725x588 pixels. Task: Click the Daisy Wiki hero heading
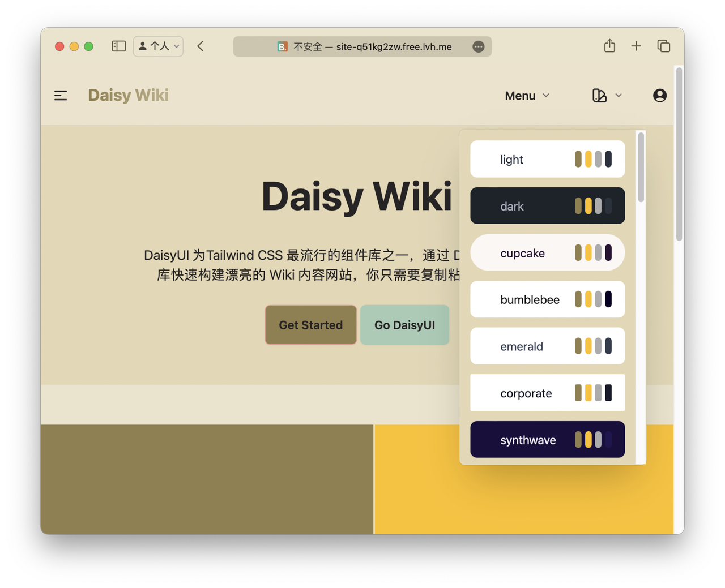[x=356, y=196]
